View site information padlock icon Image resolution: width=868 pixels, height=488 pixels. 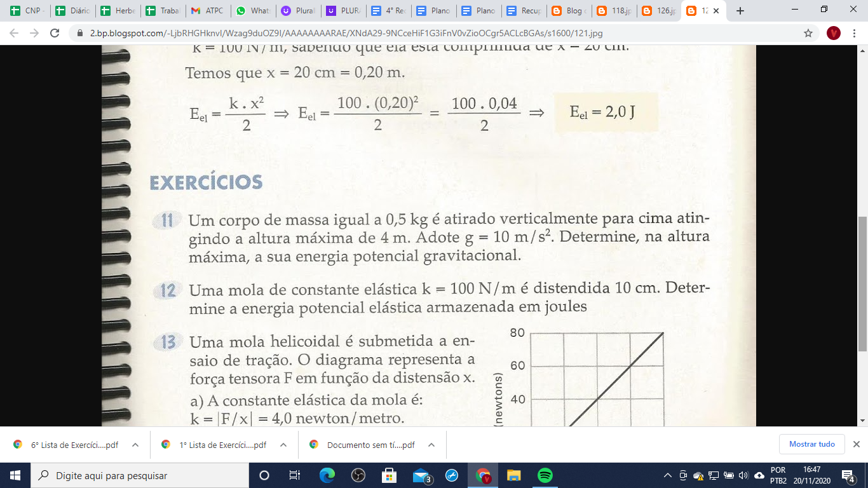80,33
